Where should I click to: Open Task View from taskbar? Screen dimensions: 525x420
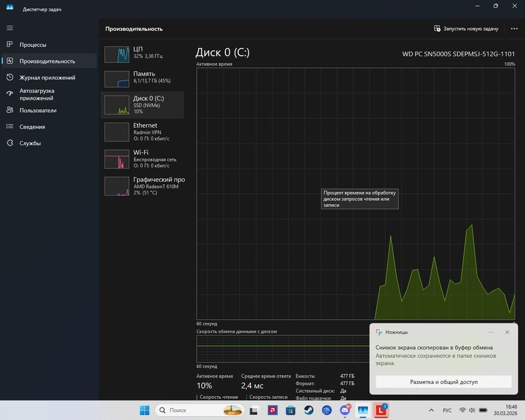(x=254, y=410)
